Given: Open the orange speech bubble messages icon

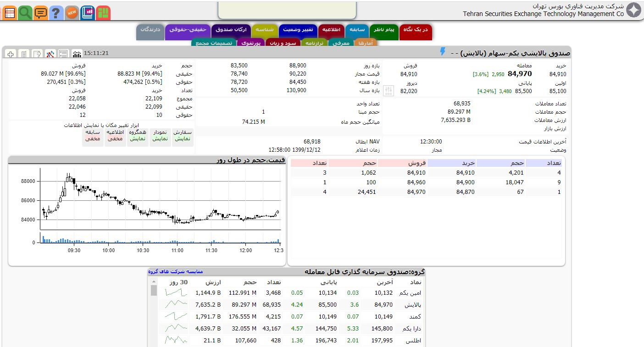Looking at the screenshot, I should coord(41,12).
